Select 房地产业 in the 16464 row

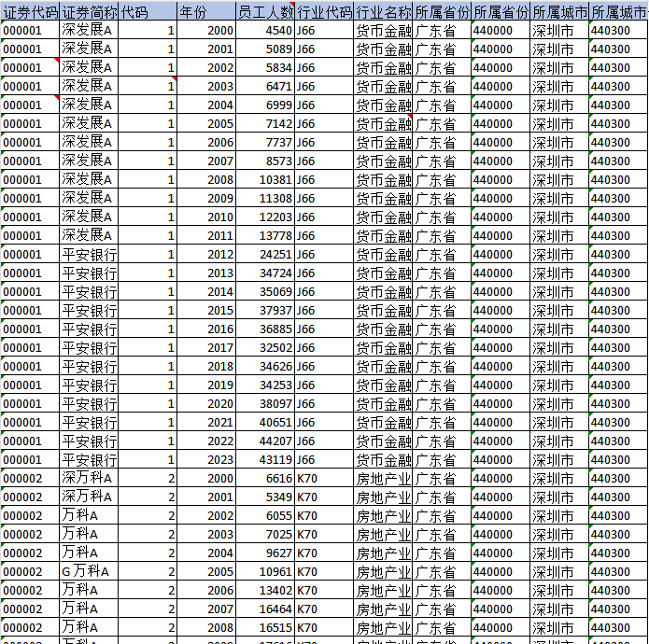point(383,609)
